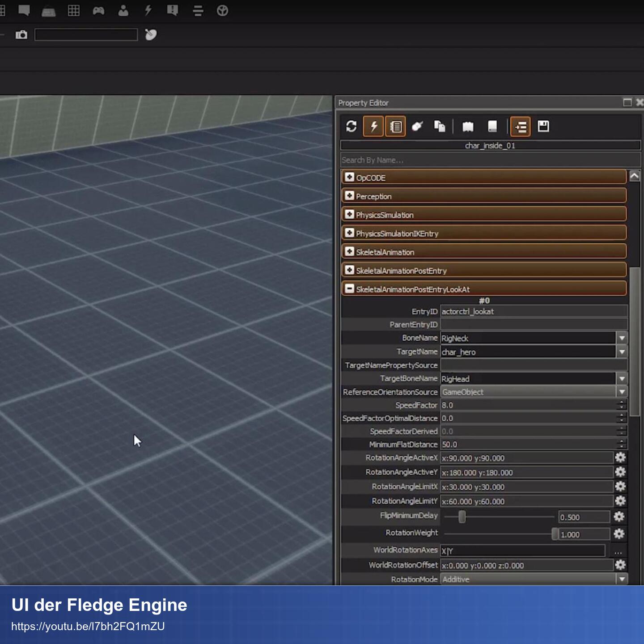Click gear icon next to RotationAngleActiveX

tap(620, 458)
